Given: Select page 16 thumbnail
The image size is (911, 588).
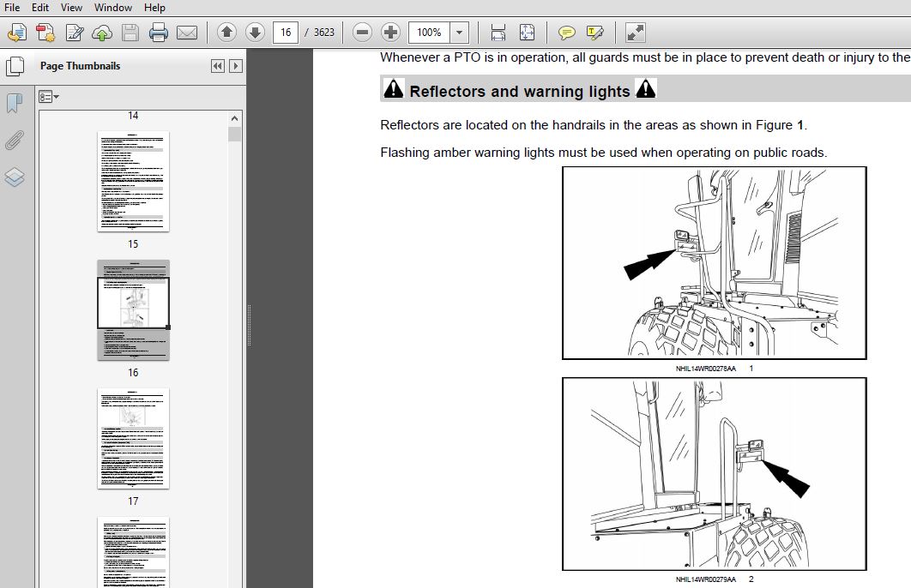Looking at the screenshot, I should (133, 310).
